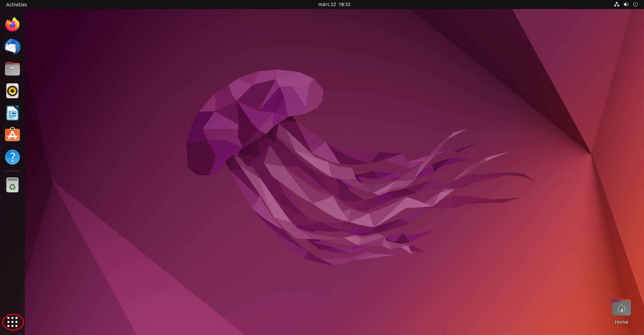Screen dimensions: 644x335
Task: Open the Activities overview
Action: point(16,4)
